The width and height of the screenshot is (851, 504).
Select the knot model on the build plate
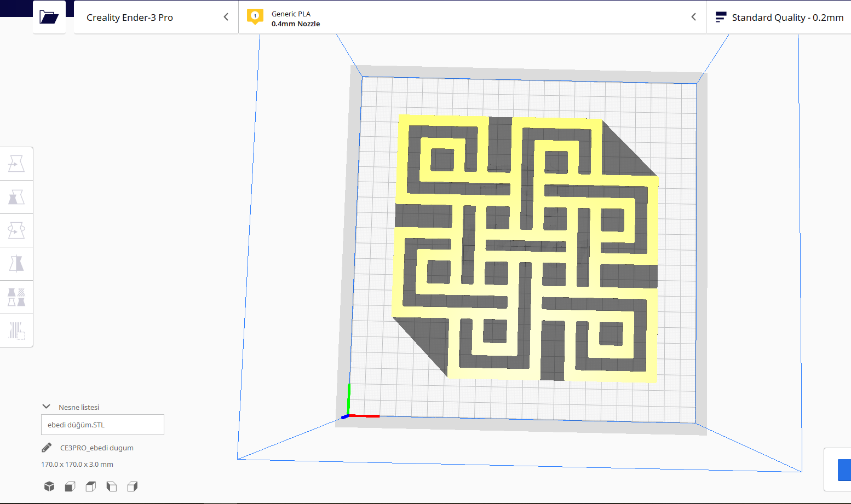coord(526,249)
